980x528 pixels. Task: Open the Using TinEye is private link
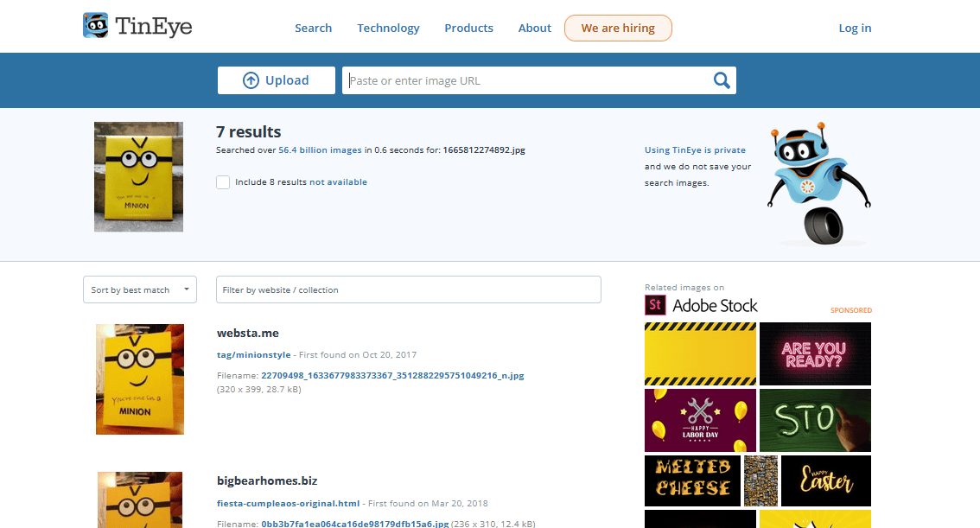[x=695, y=150]
